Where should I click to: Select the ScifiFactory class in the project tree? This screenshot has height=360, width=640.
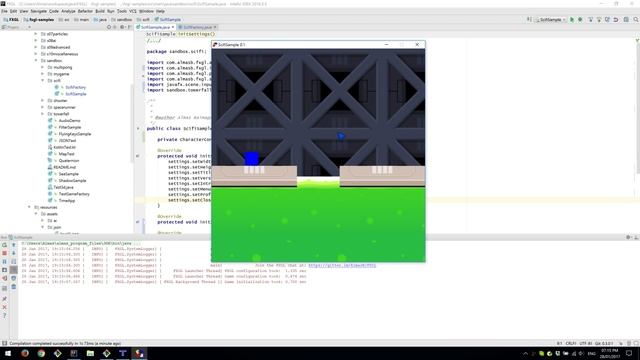point(76,87)
